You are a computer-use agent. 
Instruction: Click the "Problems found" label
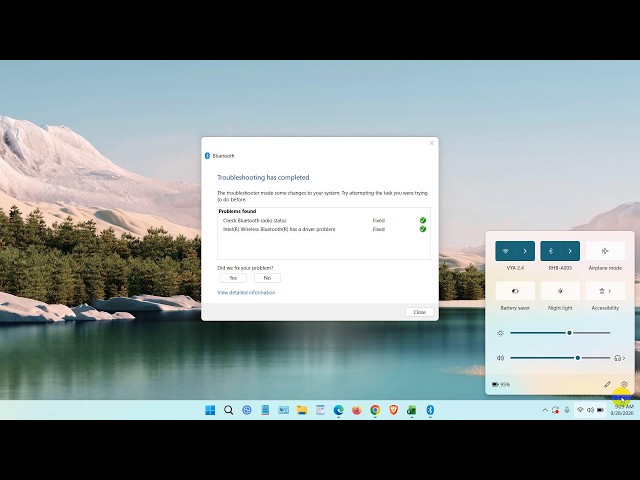237,211
